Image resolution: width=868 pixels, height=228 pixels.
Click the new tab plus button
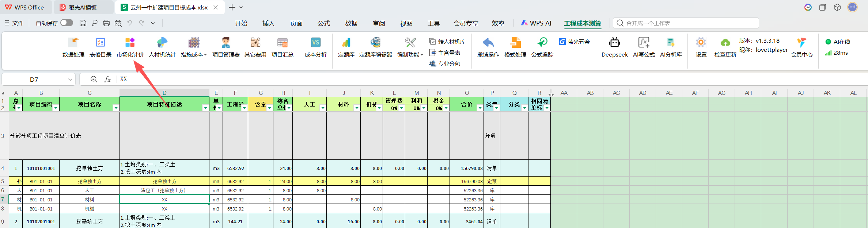pos(232,7)
